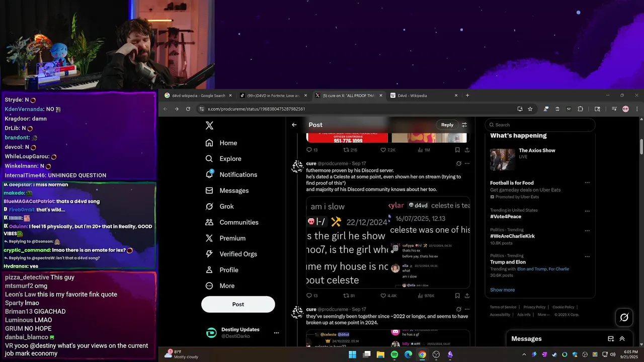Image resolution: width=644 pixels, height=362 pixels.
Task: Like the post with 7.2K likes
Action: 388,150
